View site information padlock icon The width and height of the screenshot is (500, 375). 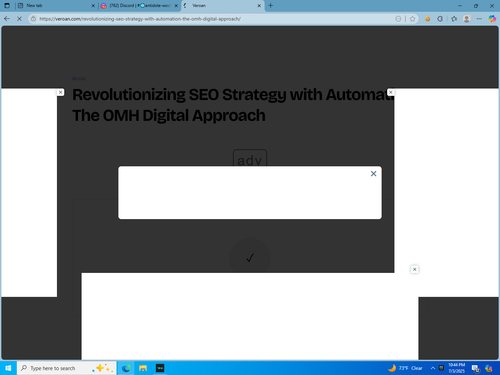33,19
